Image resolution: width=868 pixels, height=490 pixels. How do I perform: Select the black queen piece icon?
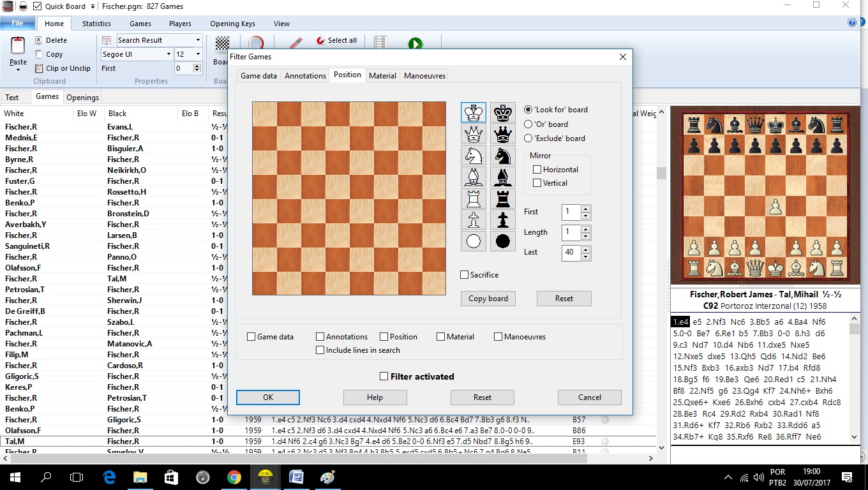[x=502, y=134]
